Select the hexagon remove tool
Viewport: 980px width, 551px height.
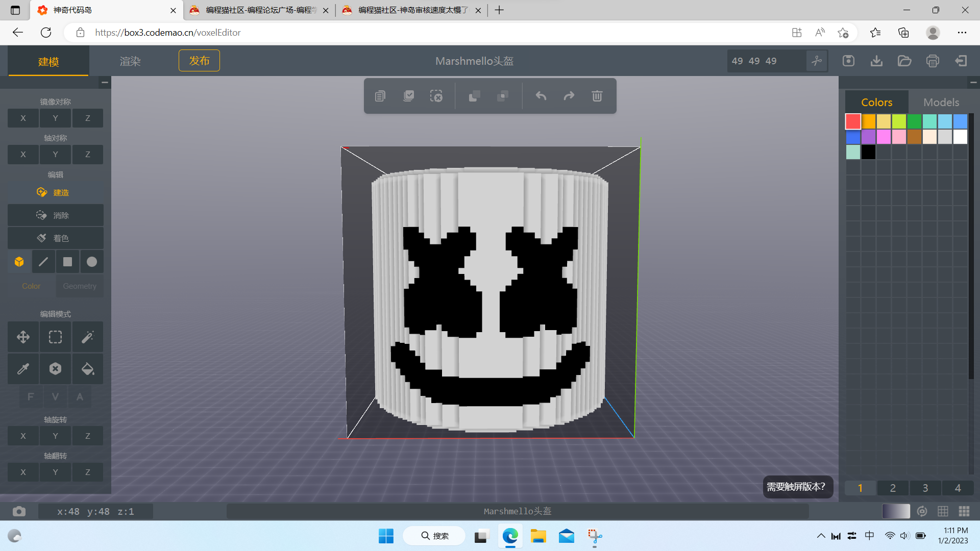pos(55,369)
